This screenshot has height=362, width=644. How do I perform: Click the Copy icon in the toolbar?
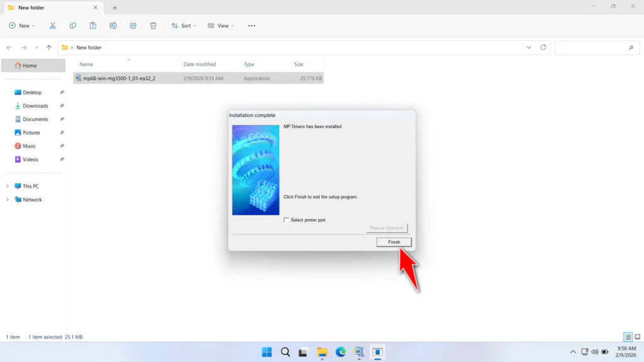73,25
